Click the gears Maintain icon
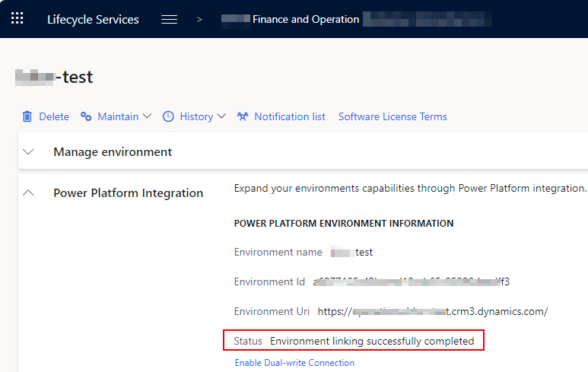This screenshot has width=588, height=372. click(x=86, y=116)
